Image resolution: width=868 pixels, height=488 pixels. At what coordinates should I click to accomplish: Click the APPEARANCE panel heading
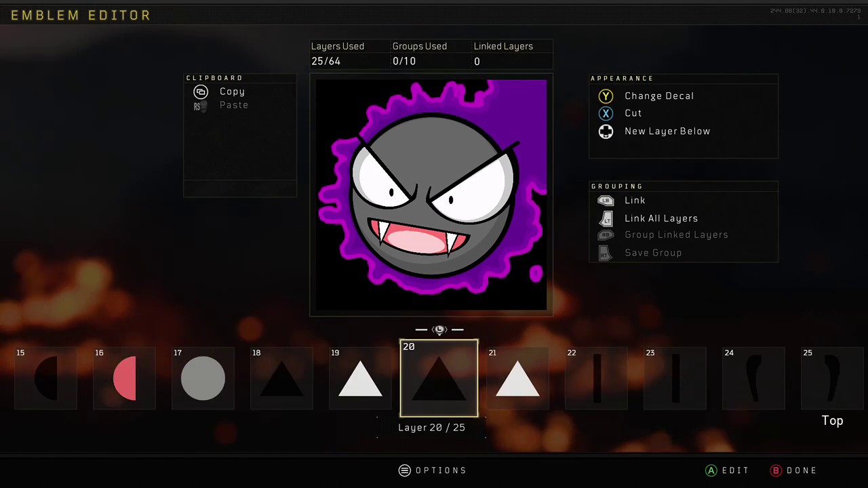(623, 79)
